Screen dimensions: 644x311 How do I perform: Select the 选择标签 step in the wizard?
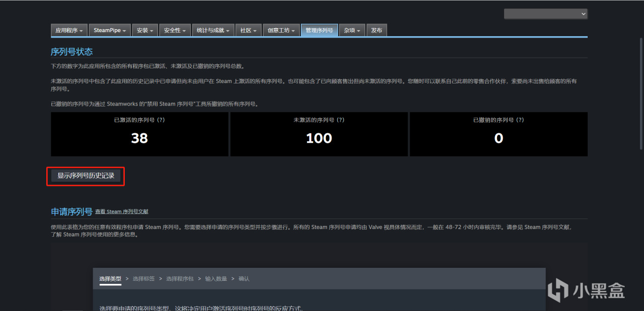pyautogui.click(x=143, y=278)
